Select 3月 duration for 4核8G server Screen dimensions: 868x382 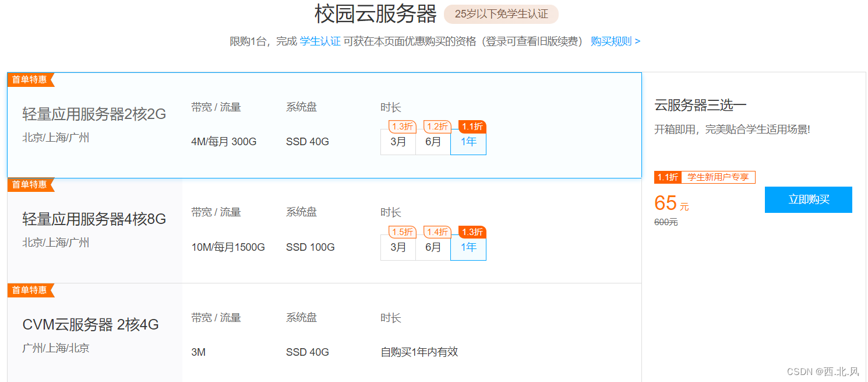(x=398, y=247)
